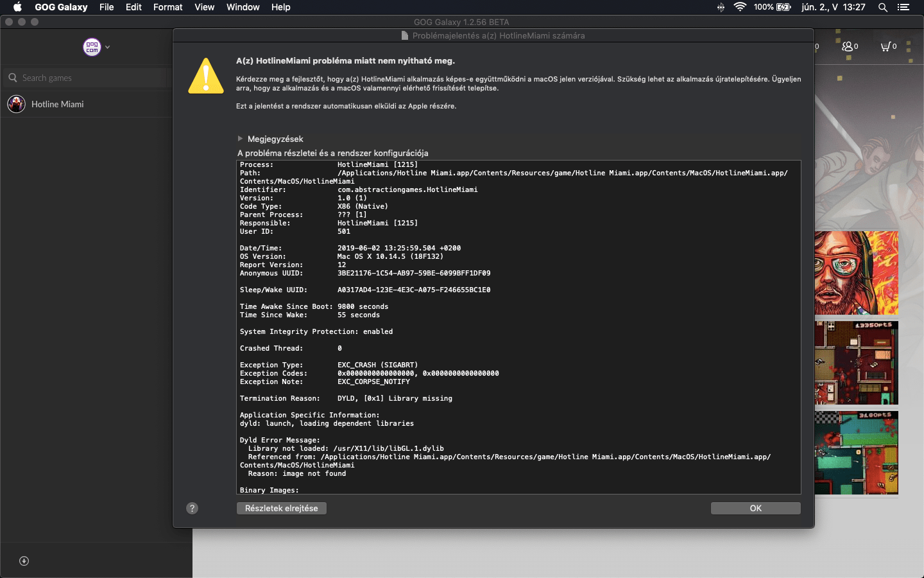Click the yellow warning triangle icon

206,76
